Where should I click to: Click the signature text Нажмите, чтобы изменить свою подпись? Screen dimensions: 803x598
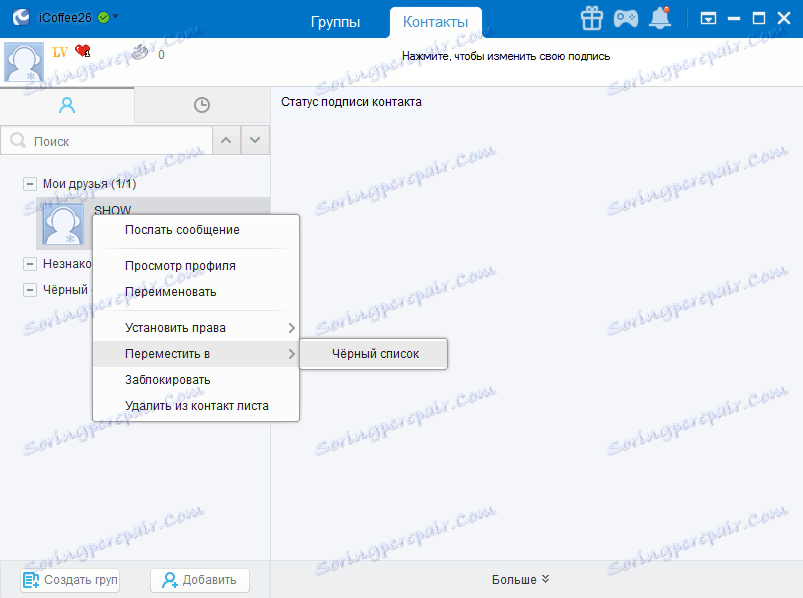(x=506, y=56)
